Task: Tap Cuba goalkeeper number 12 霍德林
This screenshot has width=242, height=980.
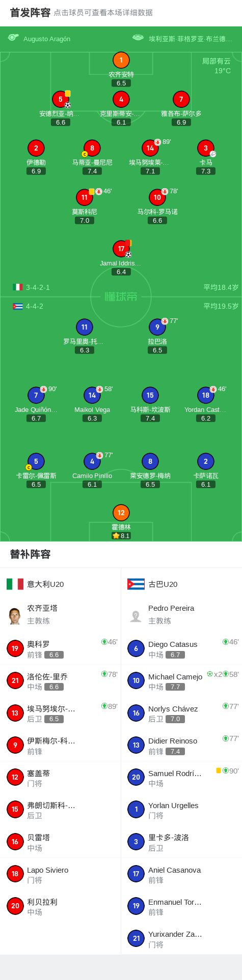Action: click(121, 513)
